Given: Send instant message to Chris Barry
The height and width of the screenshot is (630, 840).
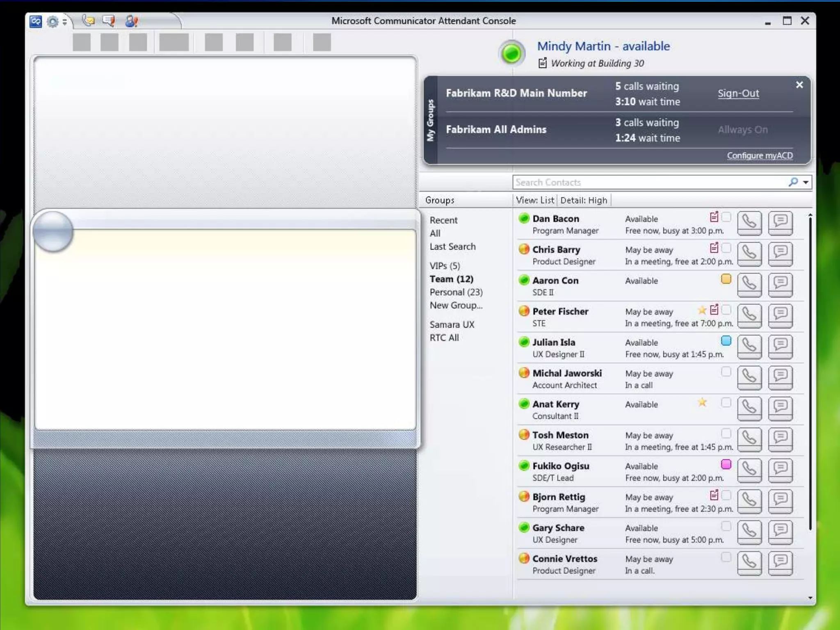Looking at the screenshot, I should [780, 253].
